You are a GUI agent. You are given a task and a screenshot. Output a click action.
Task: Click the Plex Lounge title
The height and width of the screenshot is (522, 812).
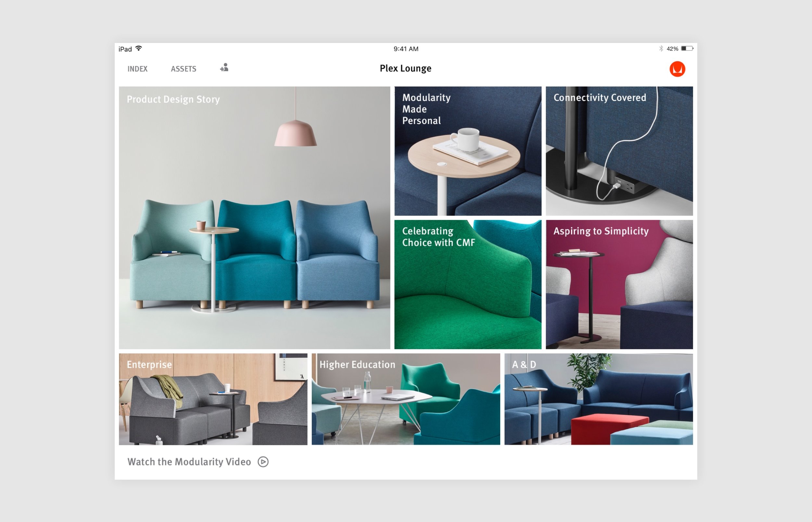[405, 69]
